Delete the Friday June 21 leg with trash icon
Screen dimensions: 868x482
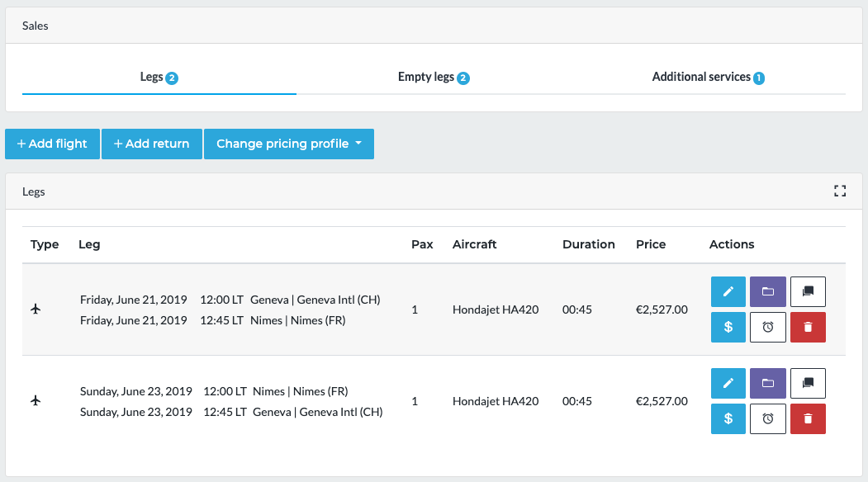pyautogui.click(x=807, y=327)
